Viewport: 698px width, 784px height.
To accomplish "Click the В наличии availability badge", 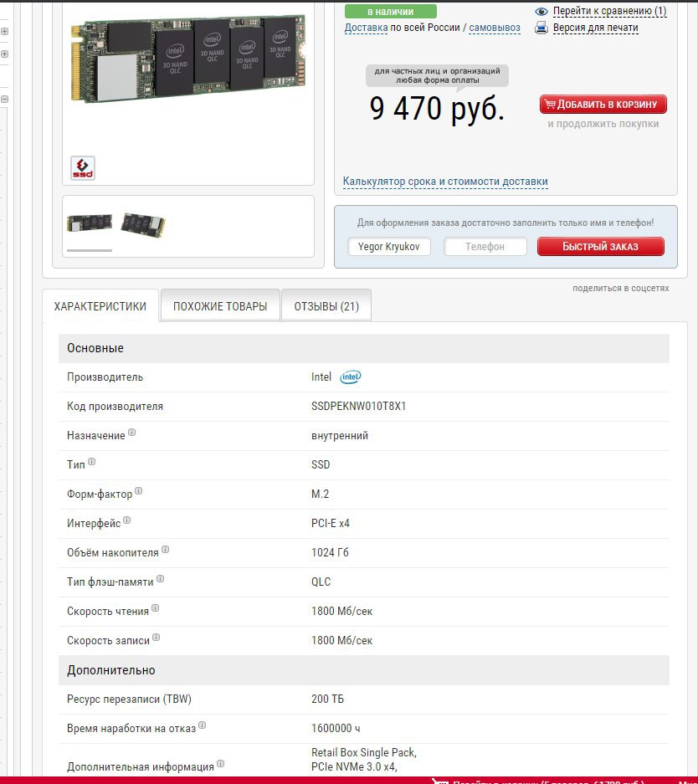I will tap(391, 11).
